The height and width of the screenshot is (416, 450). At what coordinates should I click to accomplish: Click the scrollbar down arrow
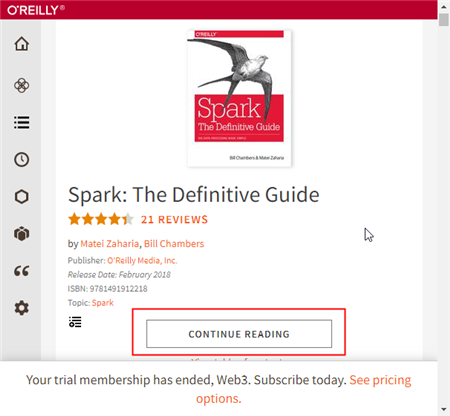(444, 409)
